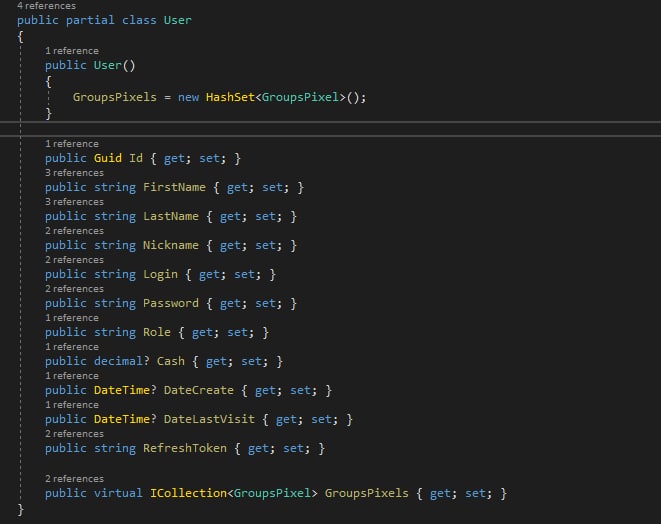Open the '2 references' lens above Nickname
Screen dimensions: 661x524
(74, 231)
